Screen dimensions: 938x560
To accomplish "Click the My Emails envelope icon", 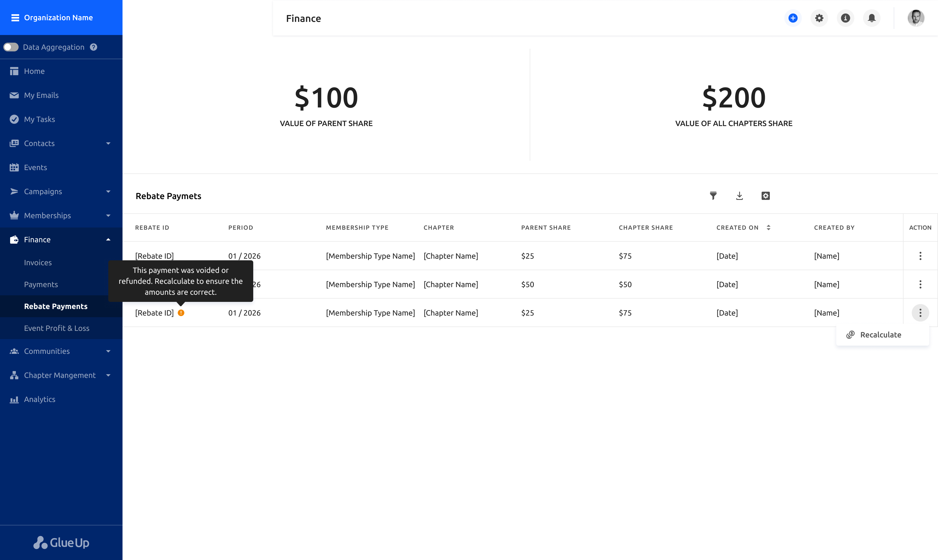I will coord(14,95).
